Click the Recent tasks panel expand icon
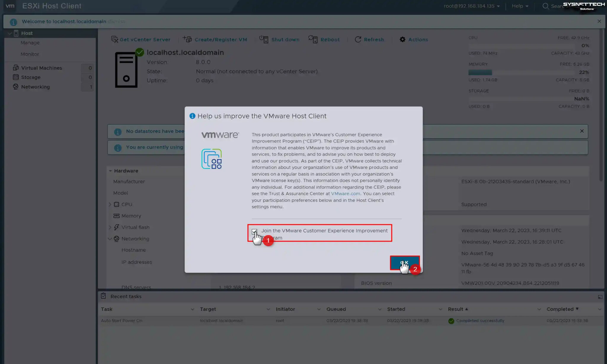This screenshot has height=364, width=607. pyautogui.click(x=600, y=296)
